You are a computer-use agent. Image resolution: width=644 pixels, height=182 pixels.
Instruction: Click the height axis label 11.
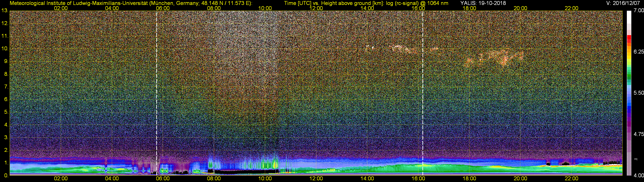(5, 36)
